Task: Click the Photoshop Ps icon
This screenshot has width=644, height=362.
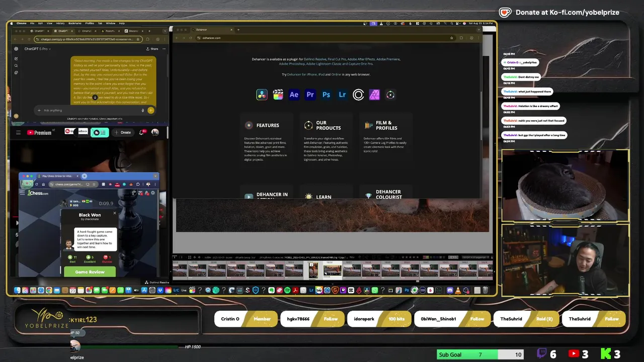Action: click(326, 95)
